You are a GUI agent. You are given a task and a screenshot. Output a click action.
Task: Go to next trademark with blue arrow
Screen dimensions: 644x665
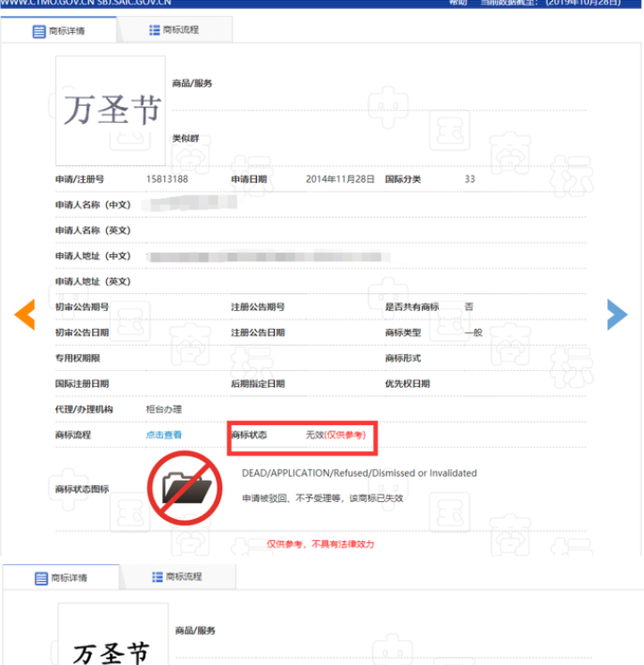(617, 315)
